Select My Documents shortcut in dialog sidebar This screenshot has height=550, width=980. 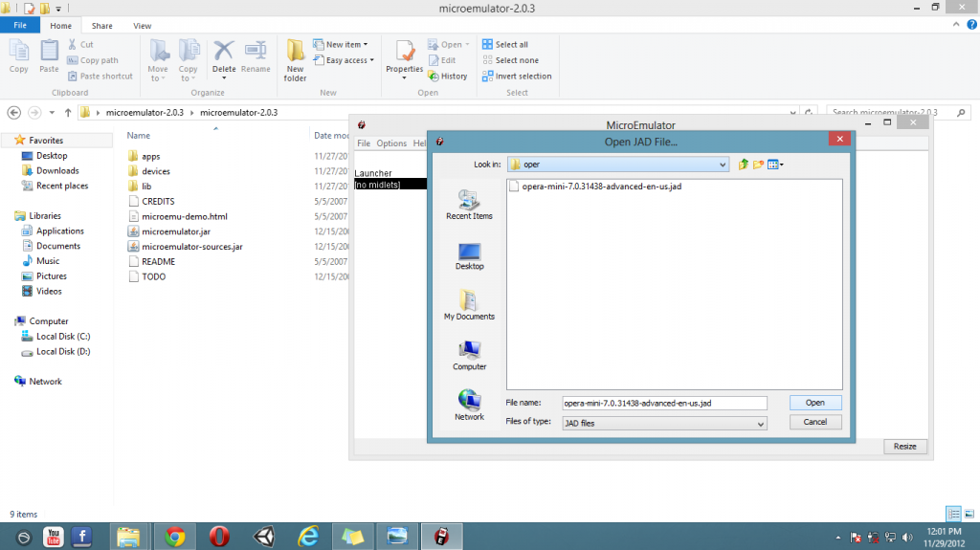469,305
